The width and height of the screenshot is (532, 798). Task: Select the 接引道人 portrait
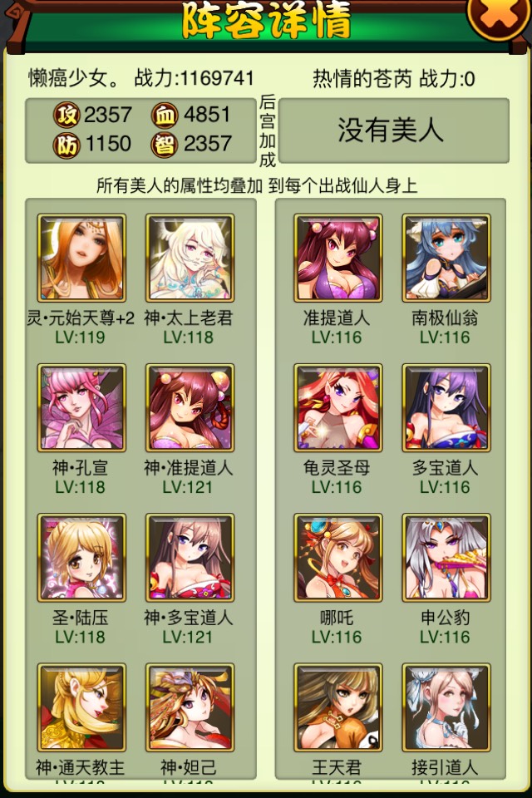click(446, 707)
